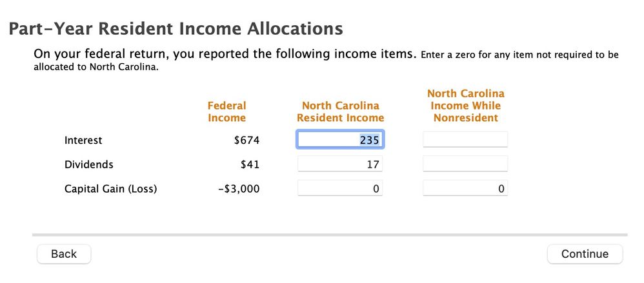Screen dimensions: 644x283
Task: Click the Capital Gain (Loss) row label
Action: click(111, 189)
